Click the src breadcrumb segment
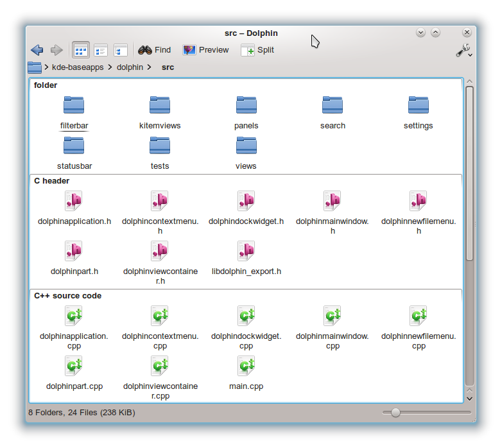 [x=168, y=67]
